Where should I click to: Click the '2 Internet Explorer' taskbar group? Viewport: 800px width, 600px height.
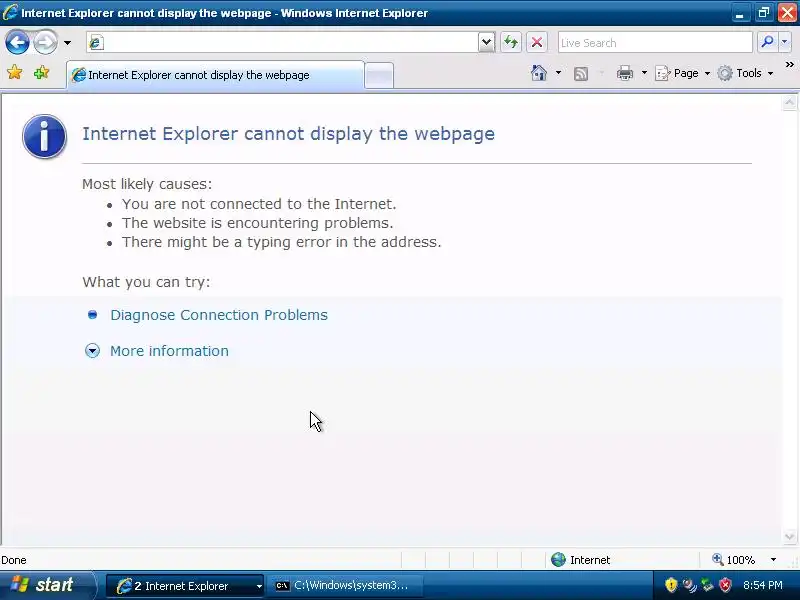(185, 586)
